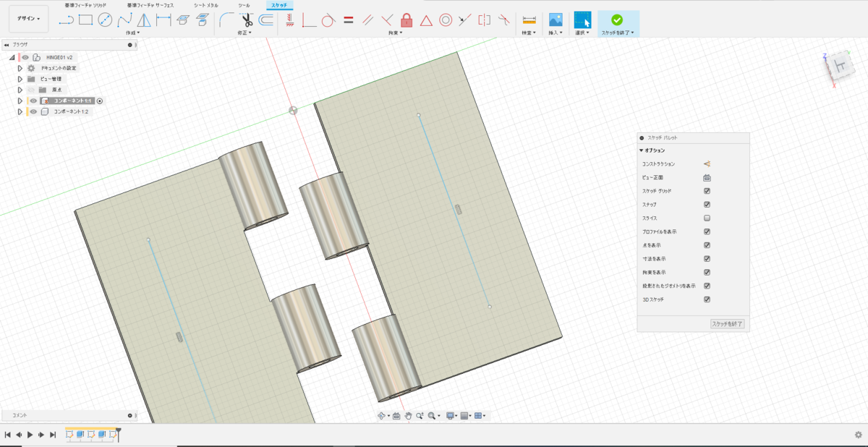Open the デザイン workspace dropdown

point(29,19)
